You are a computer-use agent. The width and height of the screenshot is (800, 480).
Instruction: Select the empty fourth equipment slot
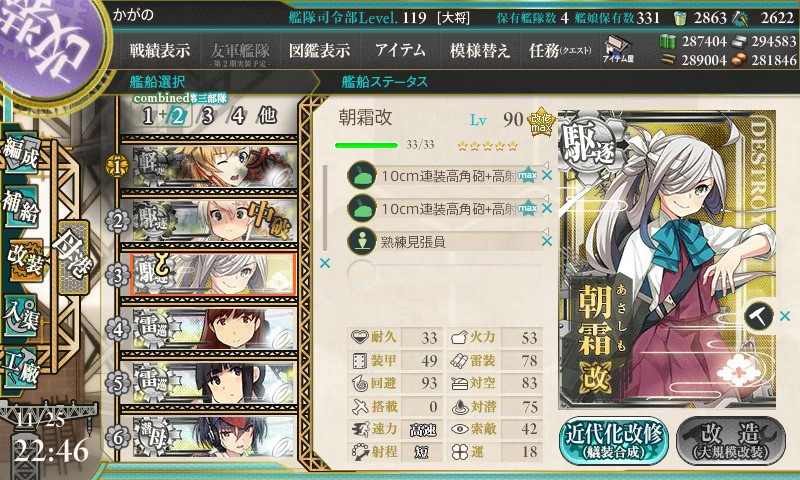click(444, 274)
